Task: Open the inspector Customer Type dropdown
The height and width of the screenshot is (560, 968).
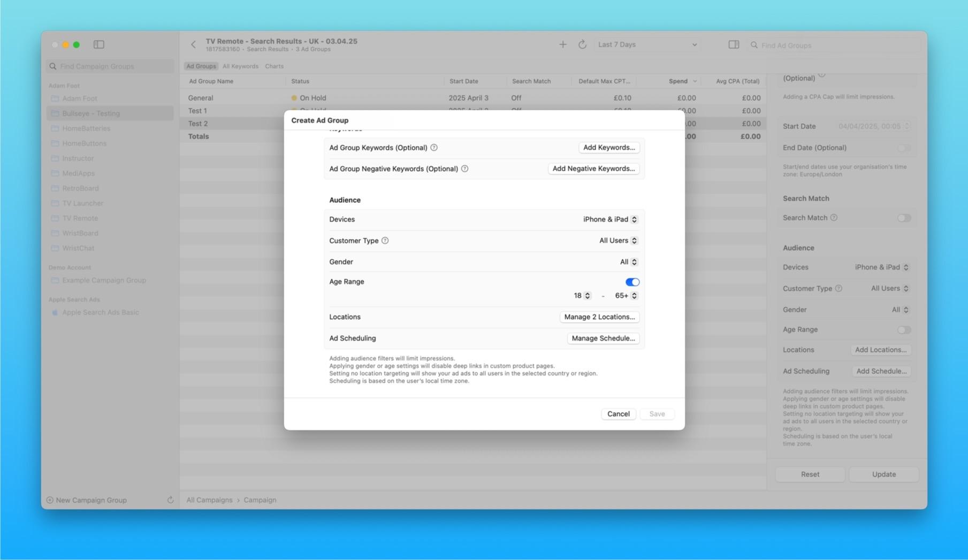Action: tap(890, 288)
